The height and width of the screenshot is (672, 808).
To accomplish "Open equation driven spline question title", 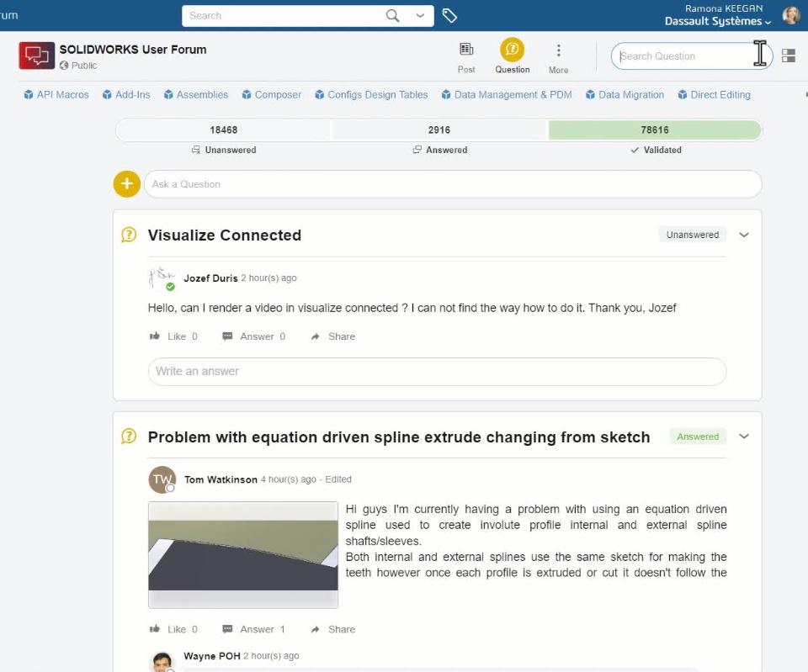I will click(x=399, y=437).
